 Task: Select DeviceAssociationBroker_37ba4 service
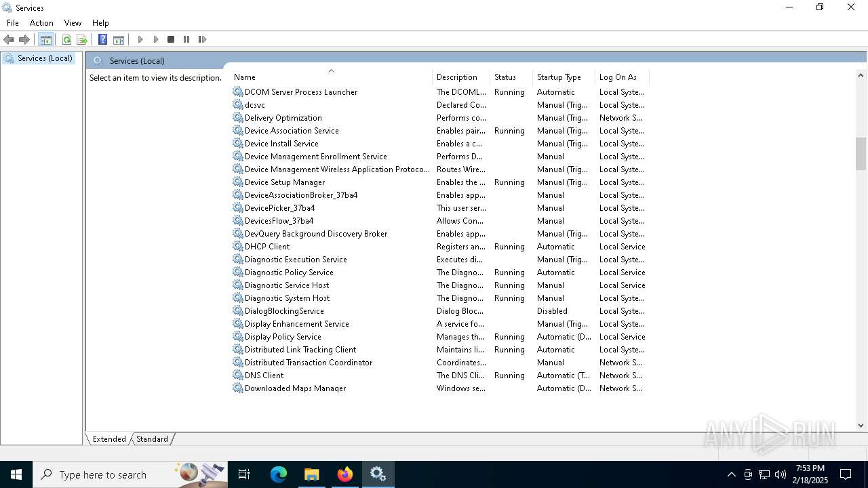coord(439,195)
